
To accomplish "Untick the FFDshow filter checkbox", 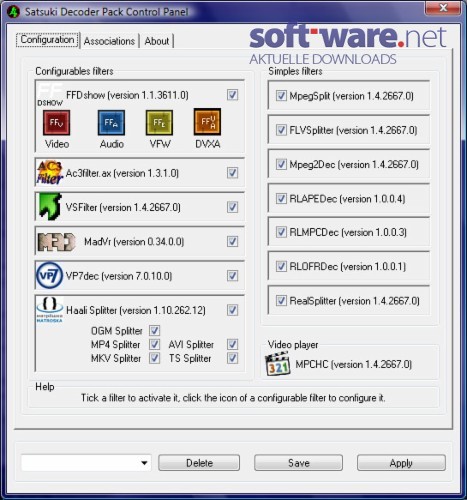I will 232,95.
